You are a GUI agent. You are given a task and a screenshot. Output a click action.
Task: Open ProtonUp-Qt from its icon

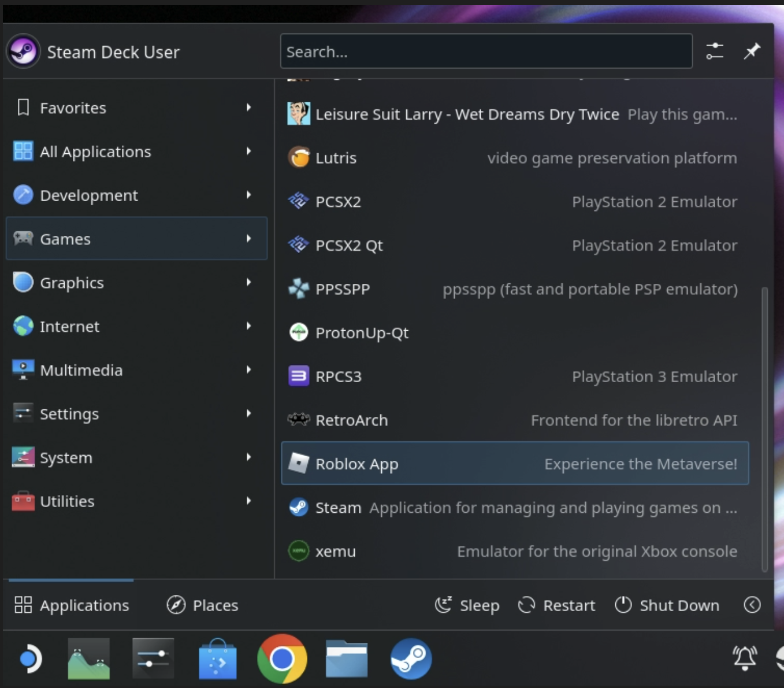299,332
